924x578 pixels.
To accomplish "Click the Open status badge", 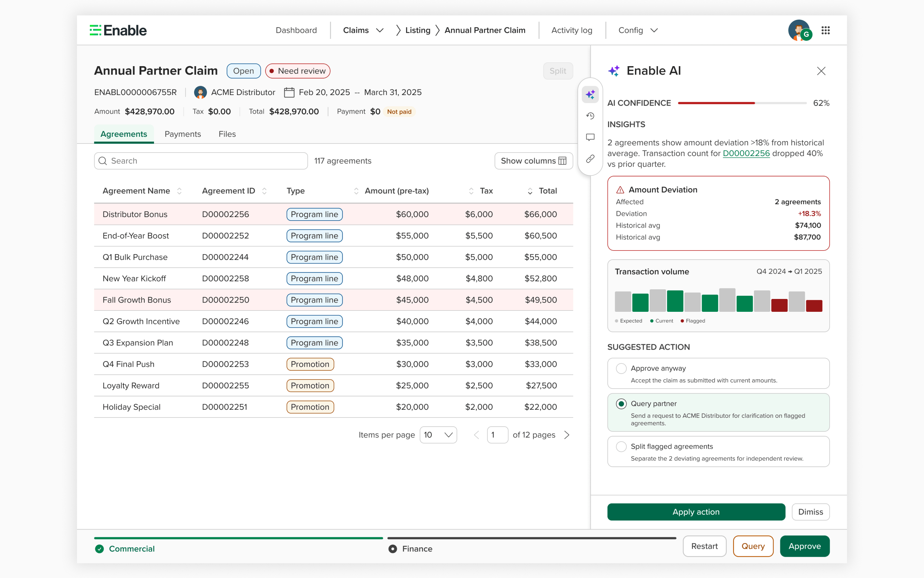I will [244, 71].
